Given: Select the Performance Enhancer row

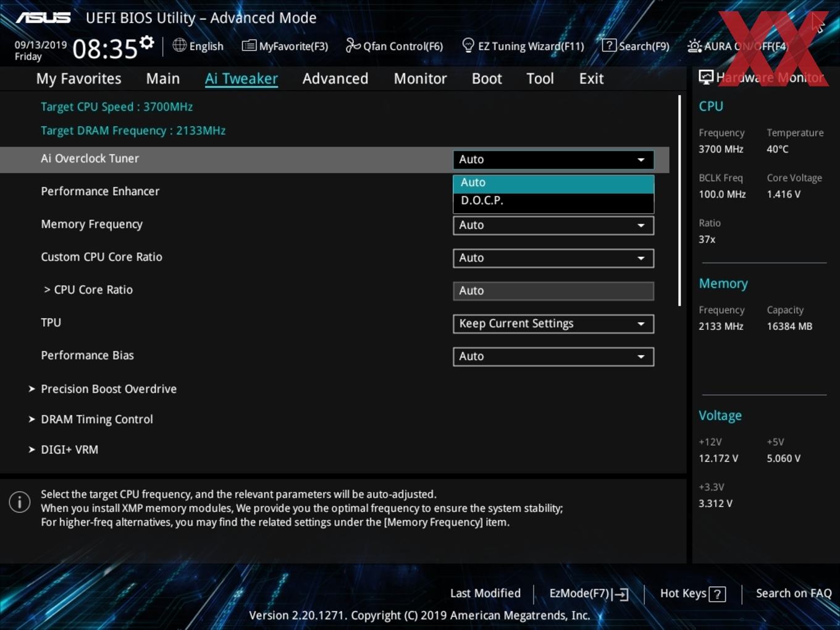Looking at the screenshot, I should 334,191.
